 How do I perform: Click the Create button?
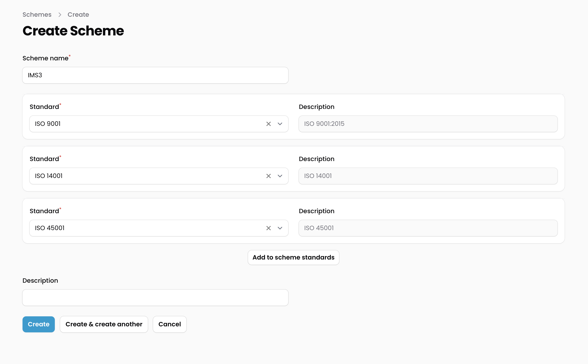[39, 324]
